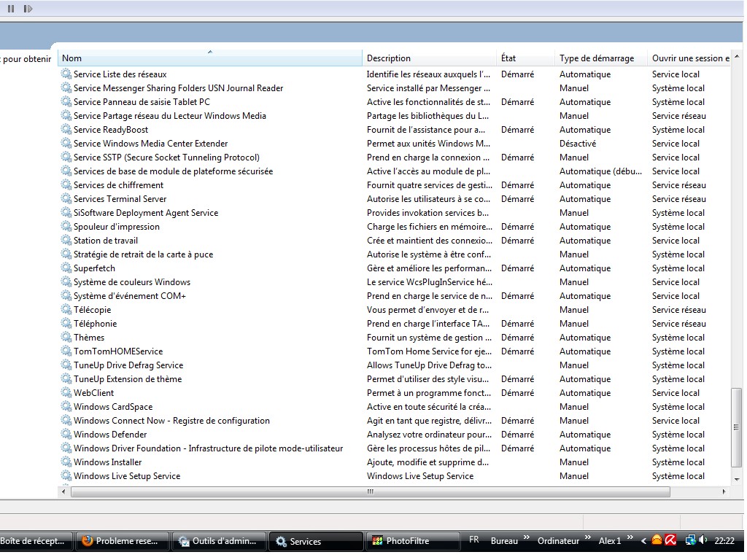This screenshot has width=747, height=560.
Task: Select the Windows Defender service
Action: pyautogui.click(x=110, y=434)
